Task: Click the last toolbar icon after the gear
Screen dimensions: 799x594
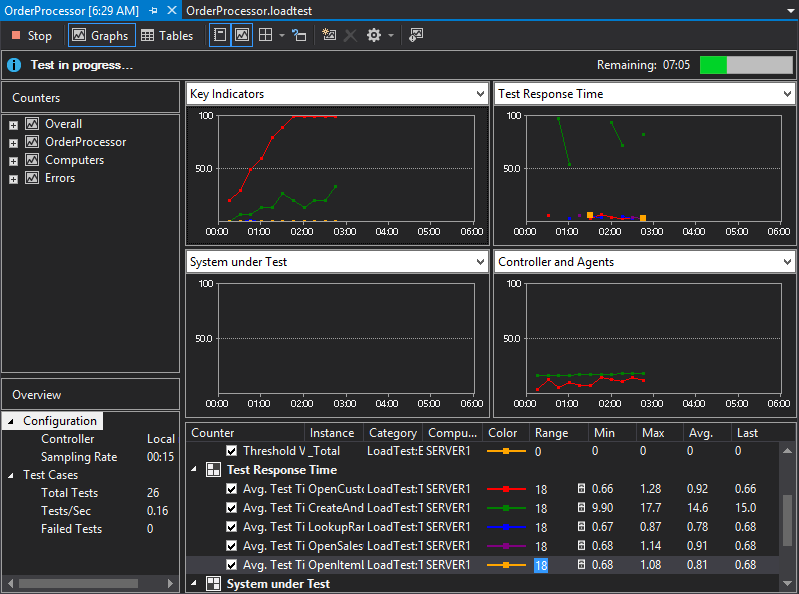Action: [x=416, y=35]
